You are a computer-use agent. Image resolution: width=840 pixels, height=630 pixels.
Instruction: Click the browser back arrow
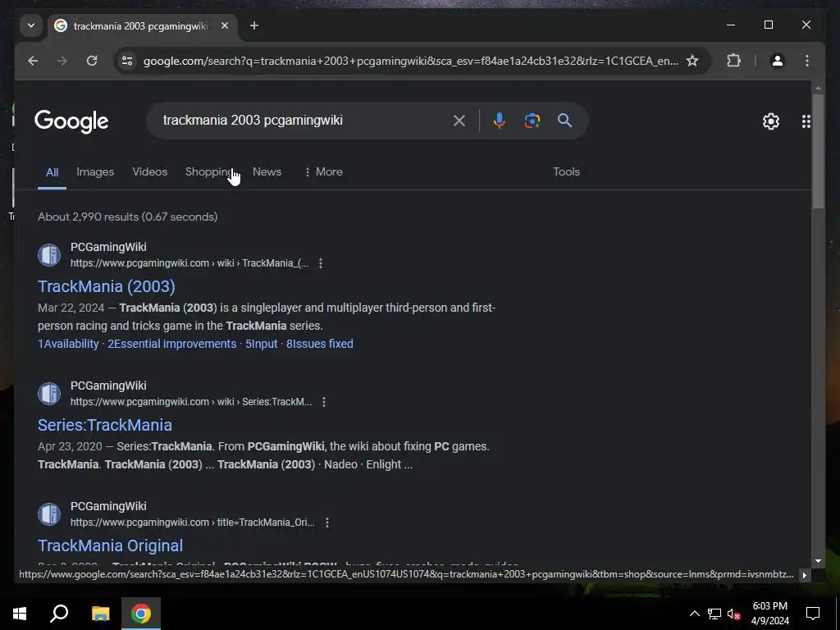coord(33,61)
